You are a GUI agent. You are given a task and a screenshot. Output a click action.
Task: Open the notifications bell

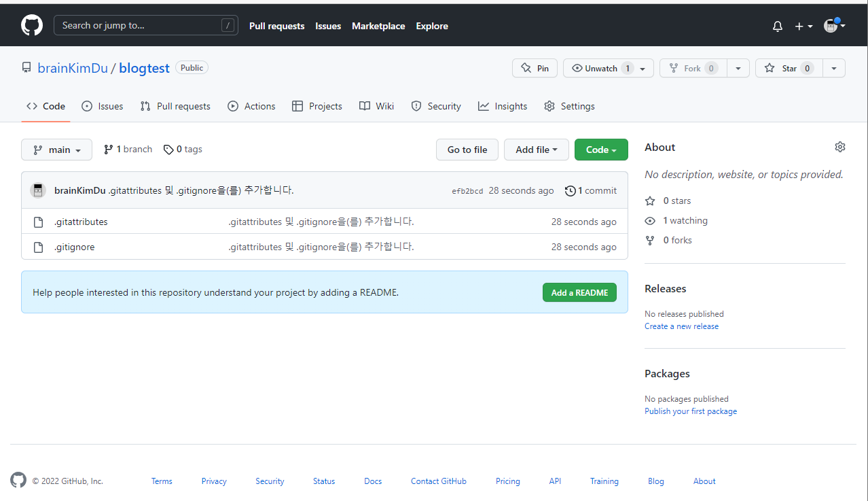click(x=778, y=26)
